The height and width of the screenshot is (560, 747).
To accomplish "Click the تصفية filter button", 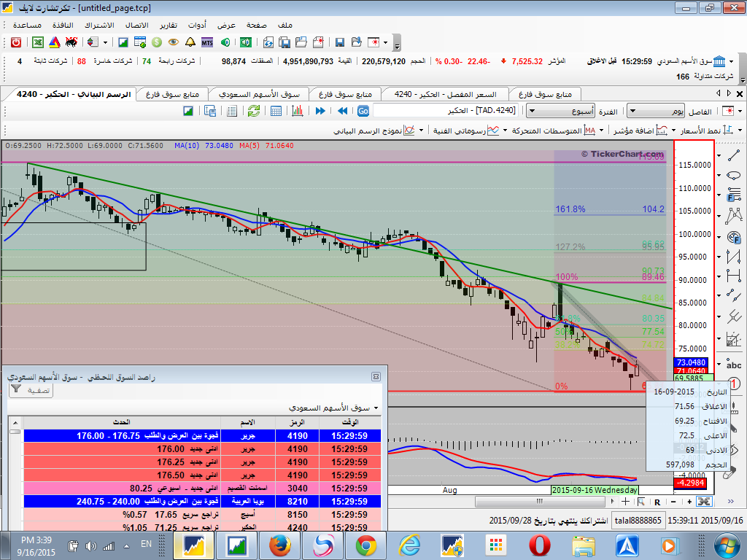I will tap(31, 391).
